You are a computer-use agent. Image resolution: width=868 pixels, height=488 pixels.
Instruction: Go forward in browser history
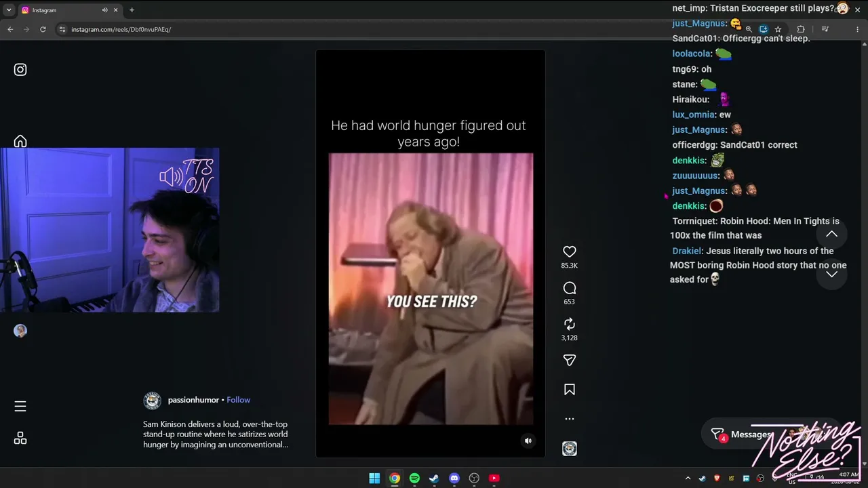click(26, 29)
